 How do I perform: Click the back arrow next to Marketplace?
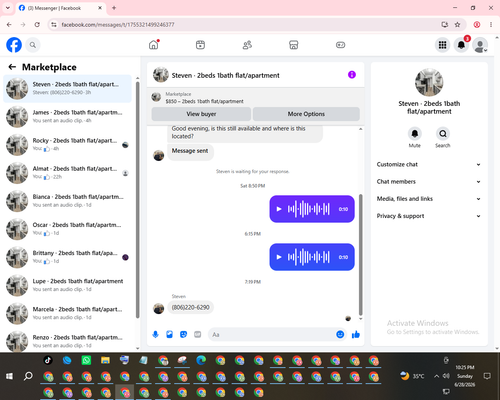pos(12,67)
